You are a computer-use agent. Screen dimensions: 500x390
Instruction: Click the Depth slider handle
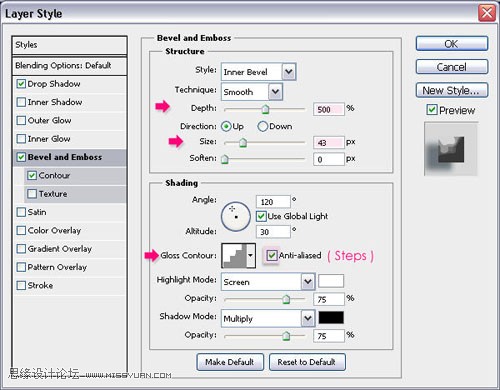point(265,109)
